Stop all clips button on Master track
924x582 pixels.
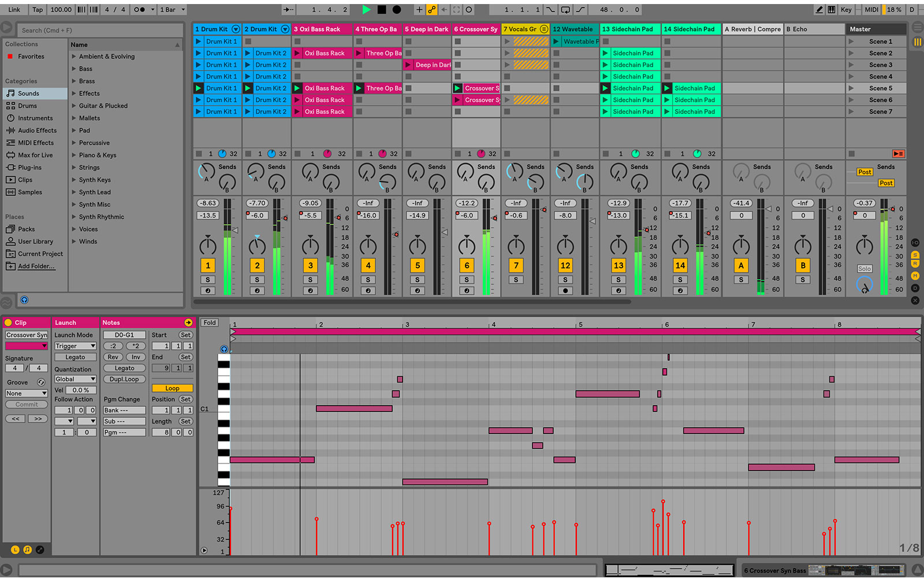tap(851, 153)
